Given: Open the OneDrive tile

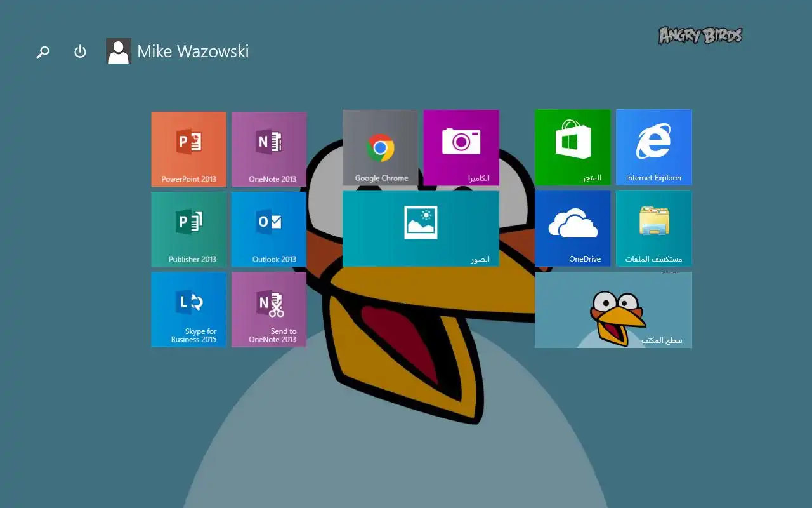Looking at the screenshot, I should [x=573, y=229].
